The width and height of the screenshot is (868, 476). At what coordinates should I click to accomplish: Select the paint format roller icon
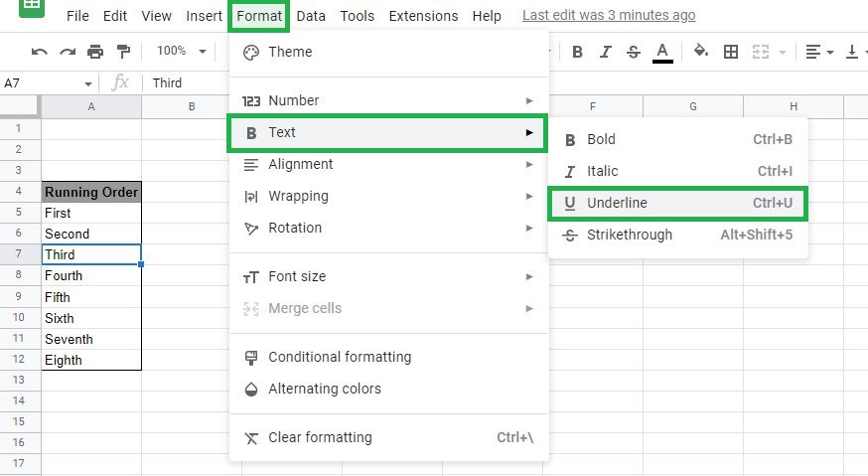point(123,52)
